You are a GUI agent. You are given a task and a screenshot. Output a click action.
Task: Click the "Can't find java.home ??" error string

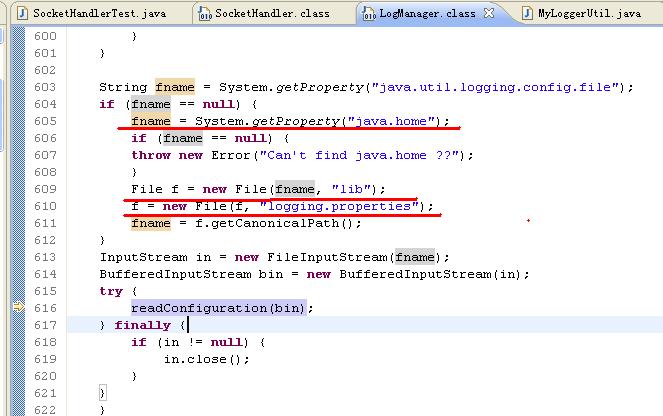point(359,155)
